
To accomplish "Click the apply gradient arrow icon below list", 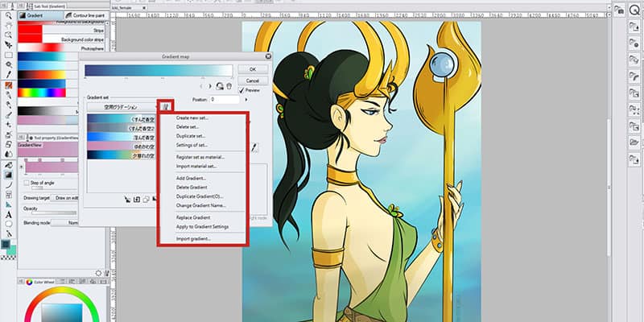I will pos(128,200).
